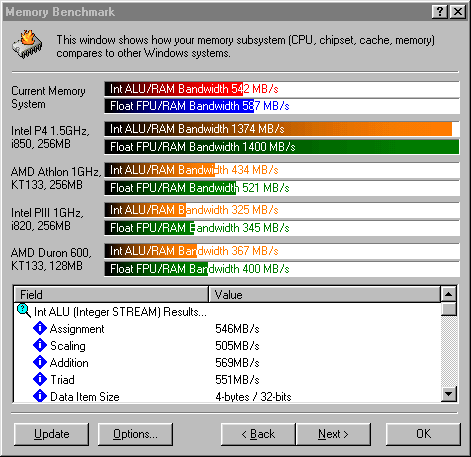The height and width of the screenshot is (457, 471).
Task: Select the Triad row label
Action: pos(62,380)
